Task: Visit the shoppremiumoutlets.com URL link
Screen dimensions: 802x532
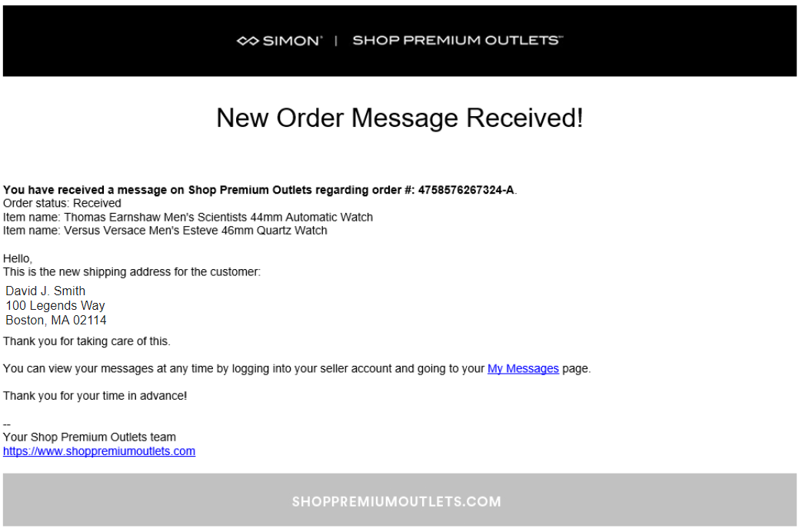Action: pyautogui.click(x=99, y=451)
